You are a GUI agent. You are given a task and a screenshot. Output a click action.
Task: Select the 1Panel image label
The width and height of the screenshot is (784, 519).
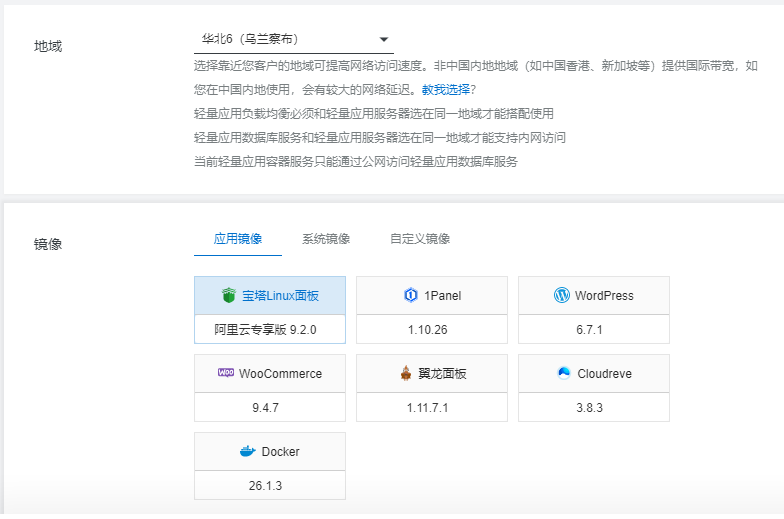(x=442, y=296)
